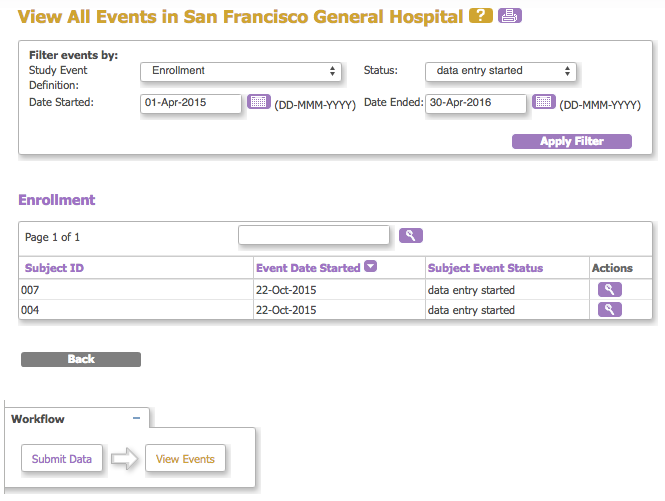Click the help question mark icon

pyautogui.click(x=481, y=16)
